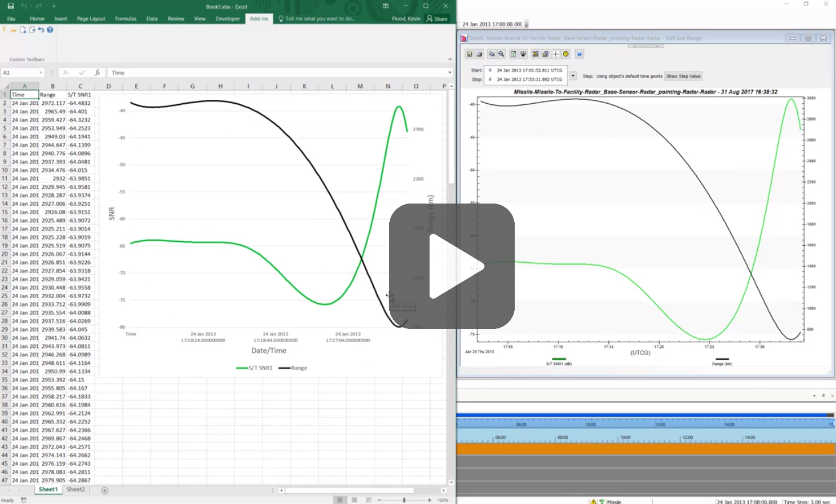Open the Name Box dropdown arrow

coord(41,73)
